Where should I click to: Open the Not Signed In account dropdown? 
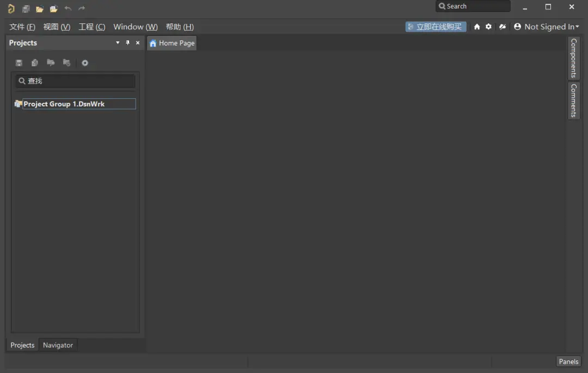click(547, 27)
